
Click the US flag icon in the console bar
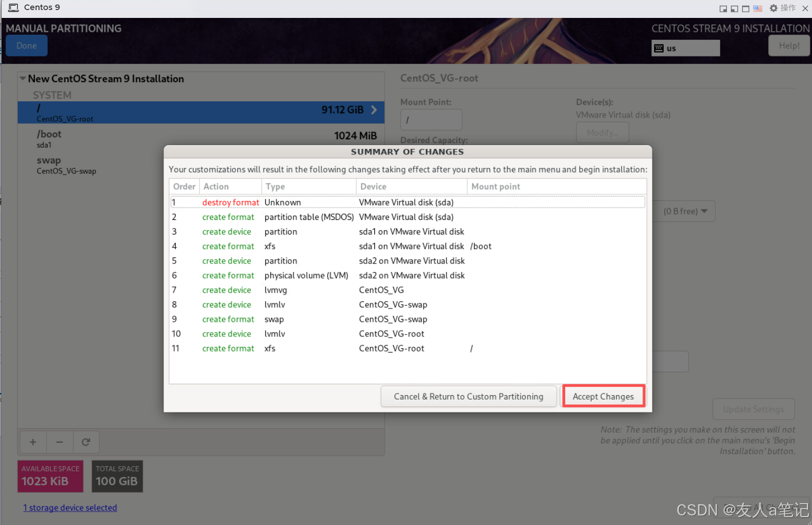[x=757, y=8]
